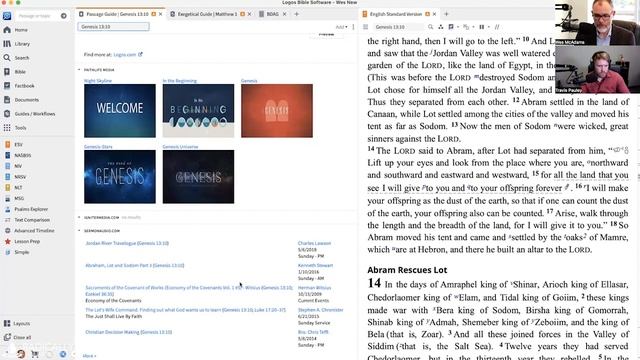The height and width of the screenshot is (360, 640).
Task: Open the NRSV shortcut
Action: (16, 177)
